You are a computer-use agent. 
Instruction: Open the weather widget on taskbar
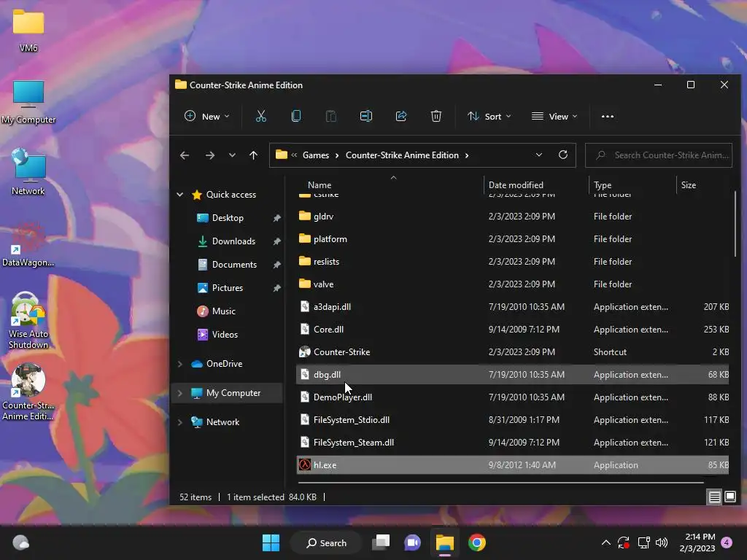20,542
